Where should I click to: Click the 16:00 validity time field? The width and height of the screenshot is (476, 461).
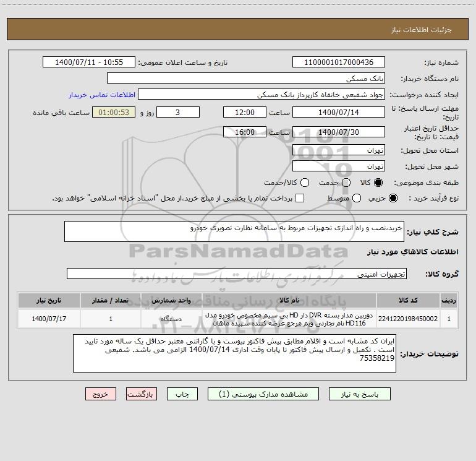245,132
